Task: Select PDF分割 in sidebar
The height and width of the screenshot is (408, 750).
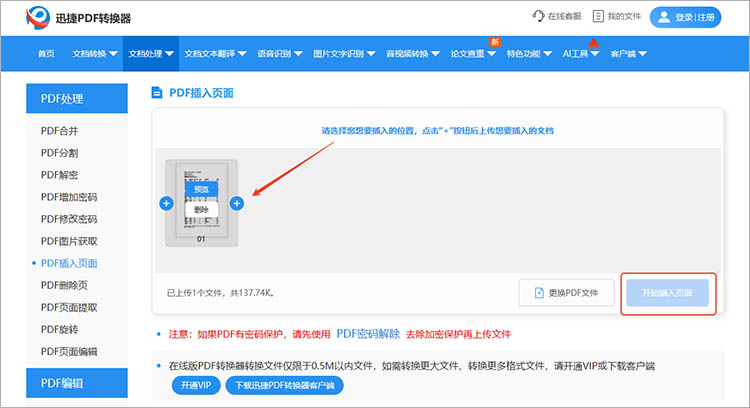Action: click(x=59, y=153)
